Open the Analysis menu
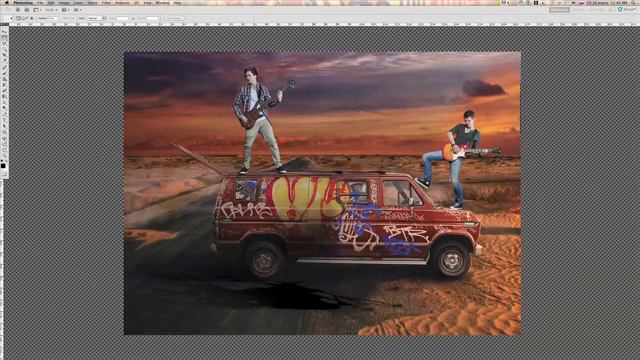The image size is (640, 360). (122, 3)
